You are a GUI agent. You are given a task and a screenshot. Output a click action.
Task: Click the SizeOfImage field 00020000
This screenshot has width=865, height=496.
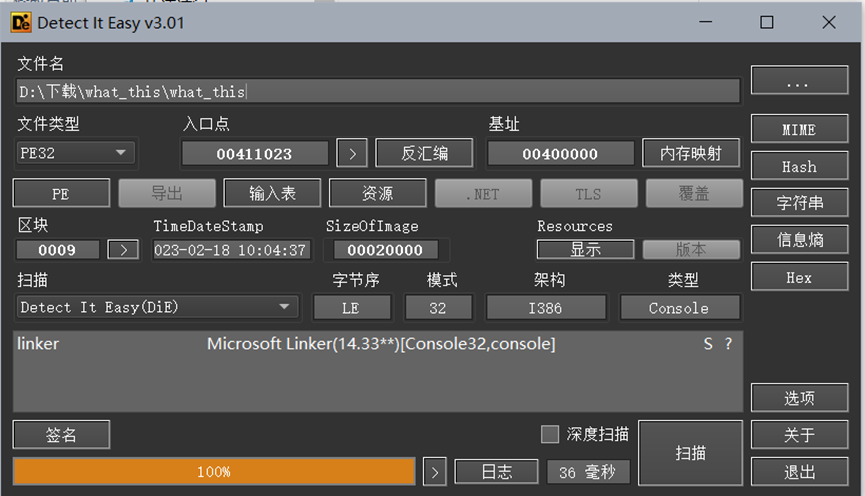pyautogui.click(x=386, y=250)
